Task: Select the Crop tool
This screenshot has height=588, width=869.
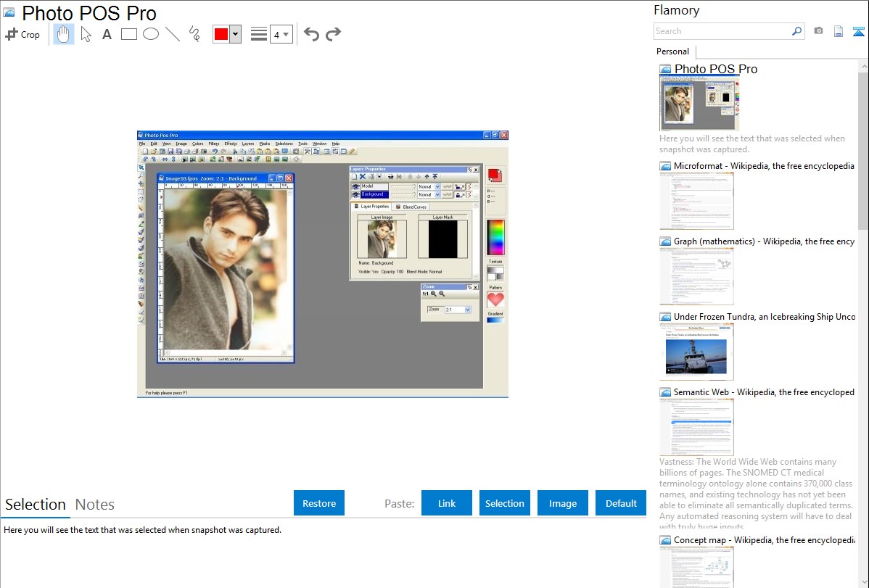Action: pos(22,34)
